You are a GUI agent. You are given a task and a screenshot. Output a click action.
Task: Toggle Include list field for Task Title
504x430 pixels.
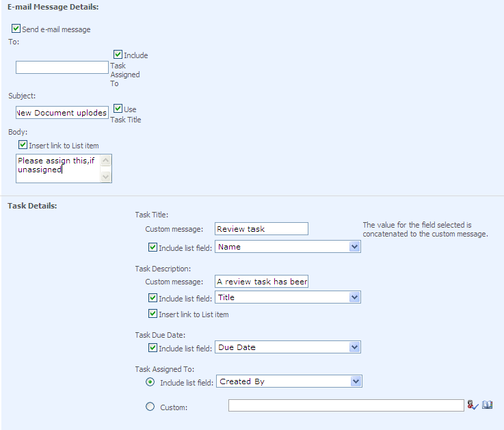[153, 247]
